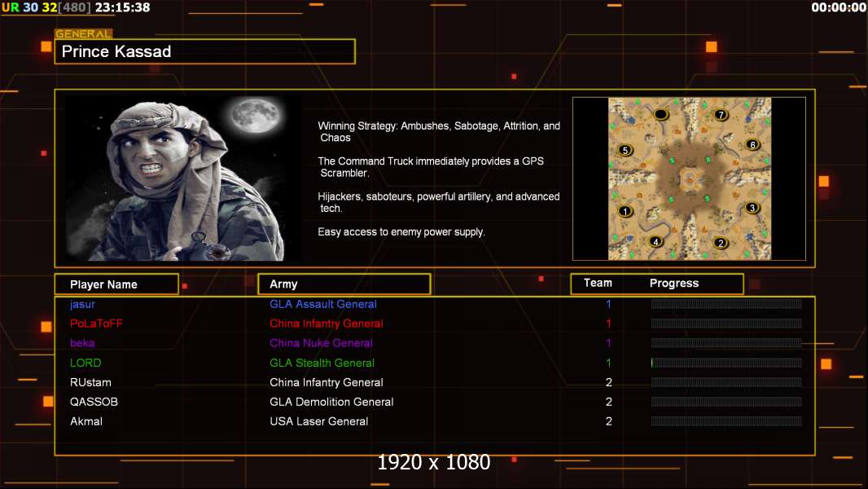Image resolution: width=868 pixels, height=489 pixels.
Task: Click Akmal's team number
Action: click(608, 421)
